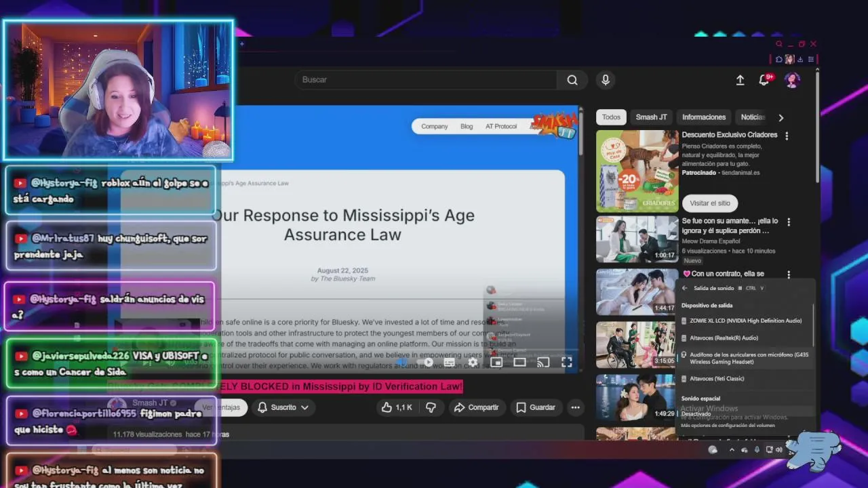Open the browser downloads icon

[800, 60]
